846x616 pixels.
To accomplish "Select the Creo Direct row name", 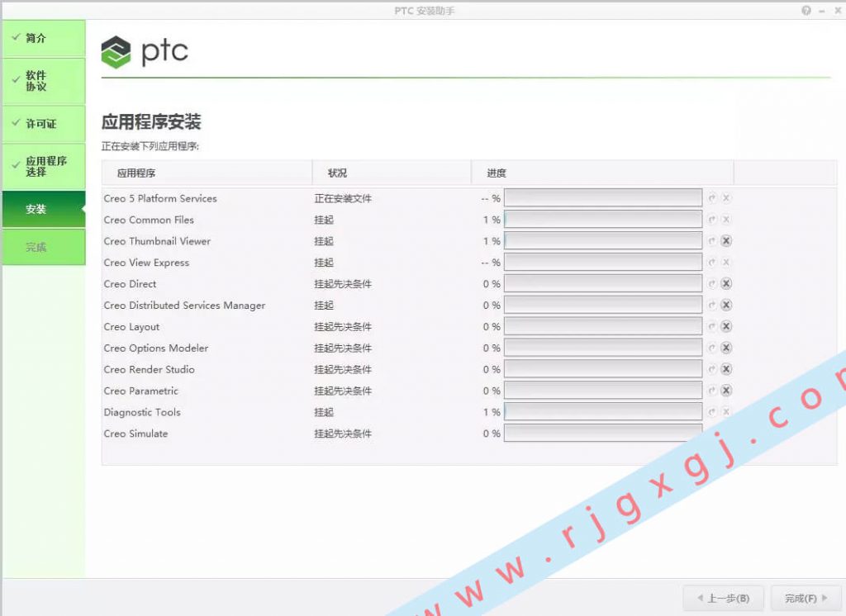I will 130,284.
